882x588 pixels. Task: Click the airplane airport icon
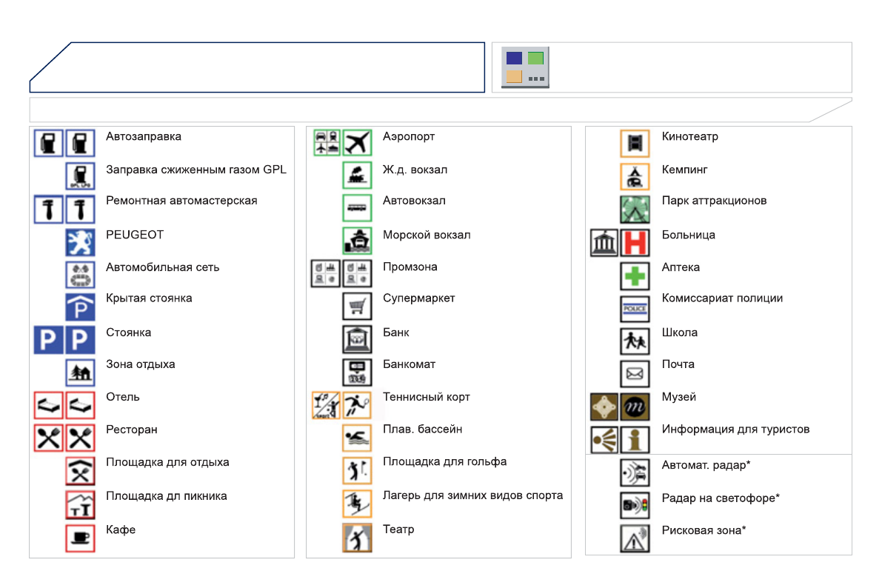(x=357, y=142)
